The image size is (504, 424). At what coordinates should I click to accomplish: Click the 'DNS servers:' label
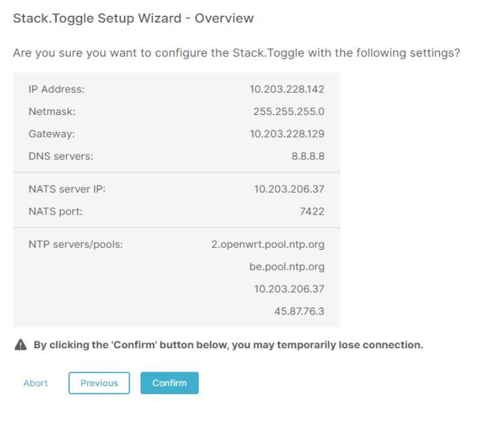coord(61,156)
